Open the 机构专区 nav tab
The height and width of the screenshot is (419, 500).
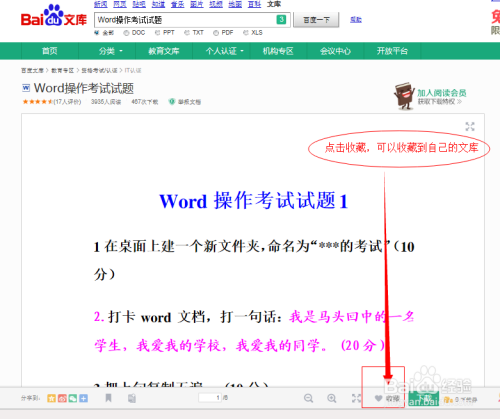pyautogui.click(x=278, y=51)
